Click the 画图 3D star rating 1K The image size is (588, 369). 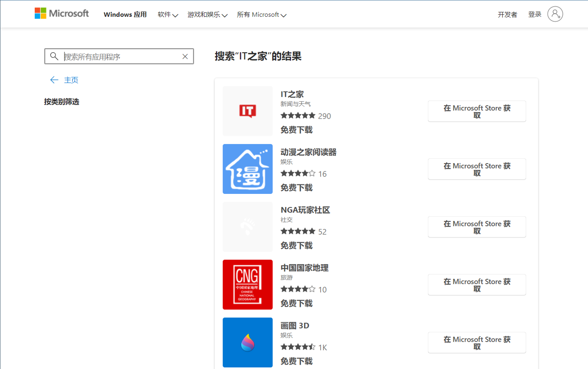click(304, 347)
